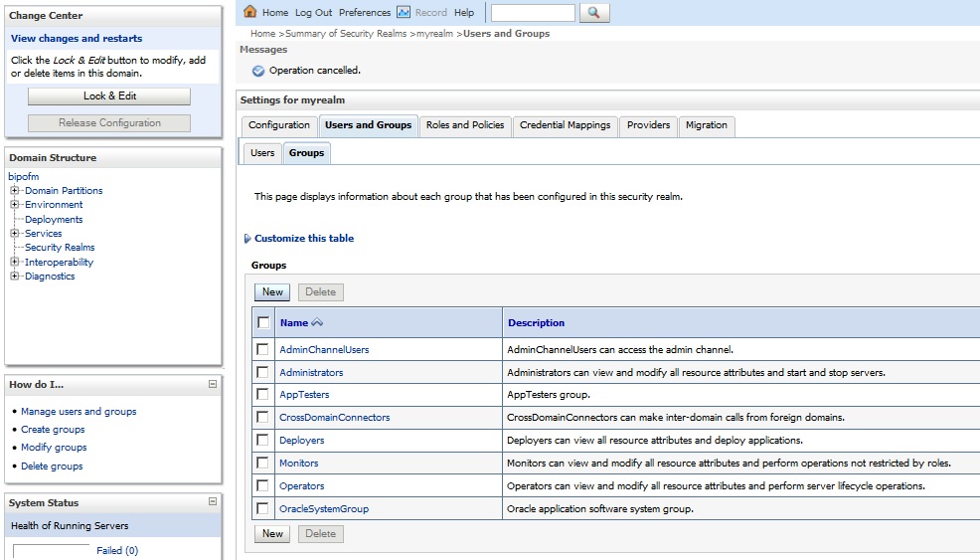This screenshot has width=980, height=560.
Task: Open the Roles and Policies tab
Action: click(465, 125)
